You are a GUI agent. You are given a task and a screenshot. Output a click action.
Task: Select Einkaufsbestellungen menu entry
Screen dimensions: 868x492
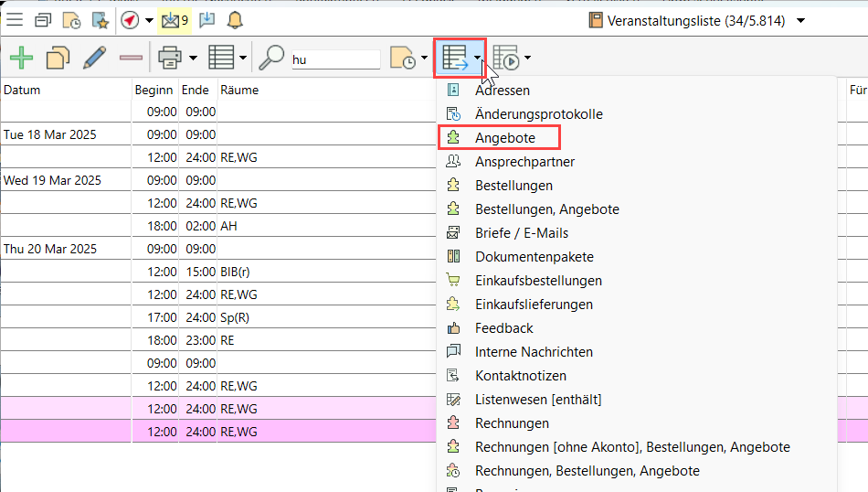tap(538, 281)
